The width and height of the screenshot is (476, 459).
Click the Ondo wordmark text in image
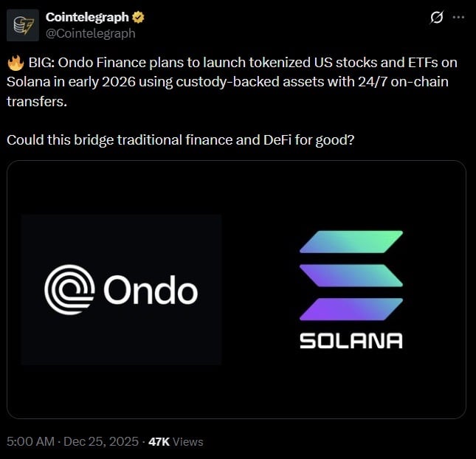tap(151, 290)
